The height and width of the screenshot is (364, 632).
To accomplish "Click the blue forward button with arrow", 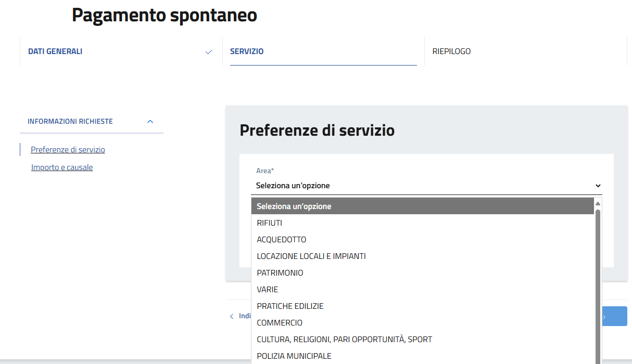I will (x=614, y=316).
